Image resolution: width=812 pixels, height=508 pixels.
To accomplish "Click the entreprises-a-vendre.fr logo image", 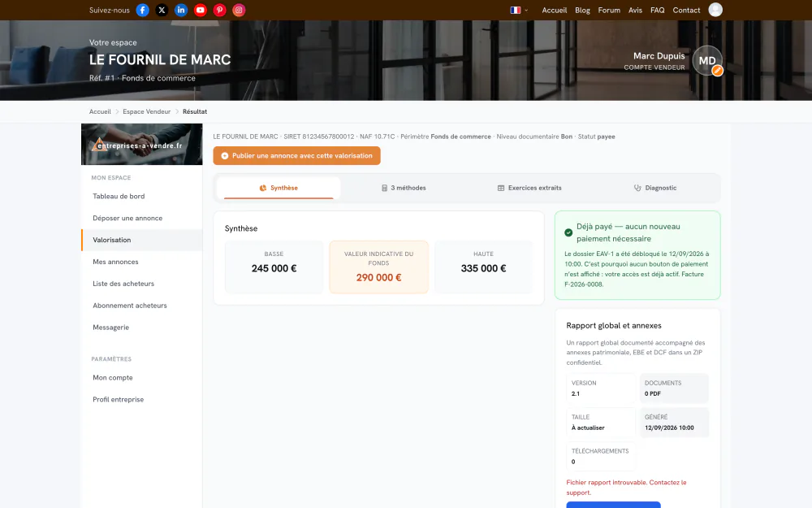I will [x=142, y=144].
